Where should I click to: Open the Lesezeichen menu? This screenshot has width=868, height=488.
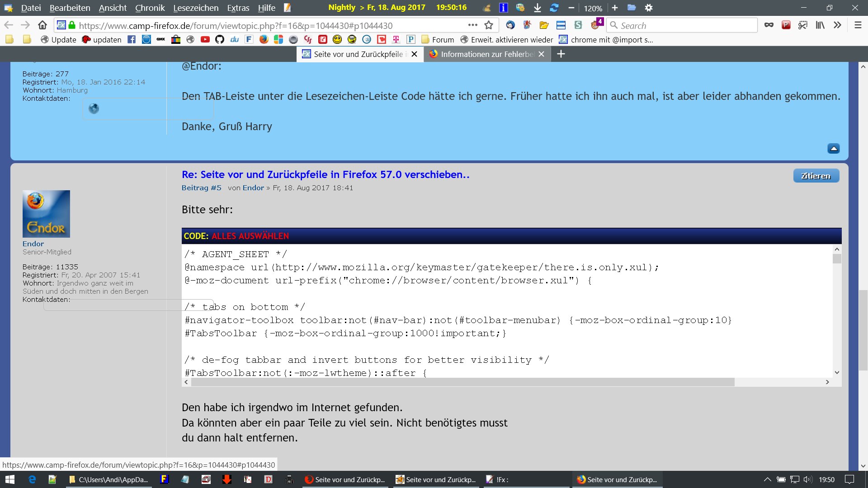(x=195, y=8)
